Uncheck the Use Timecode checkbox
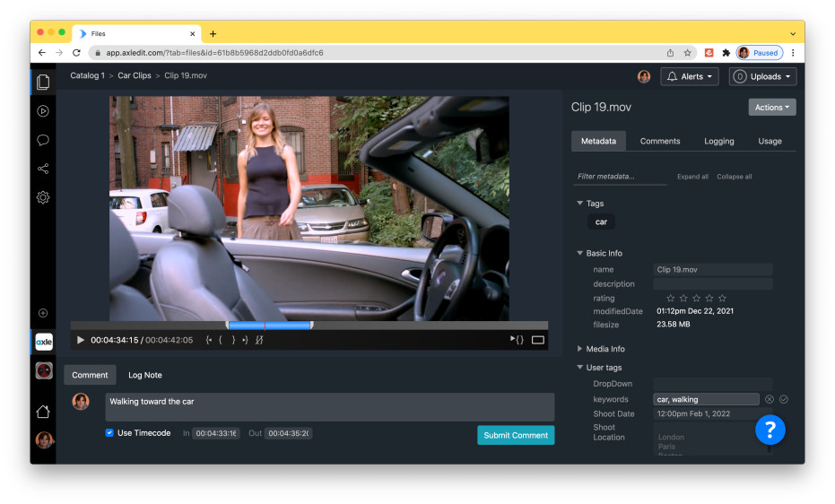Viewport: 835px width, 504px height. 109,433
